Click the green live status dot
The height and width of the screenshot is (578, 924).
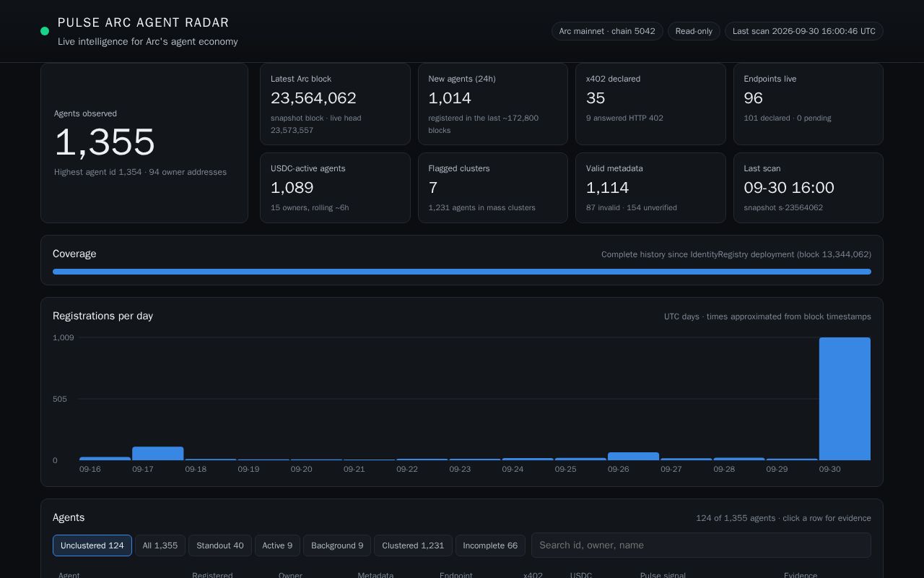pos(45,31)
